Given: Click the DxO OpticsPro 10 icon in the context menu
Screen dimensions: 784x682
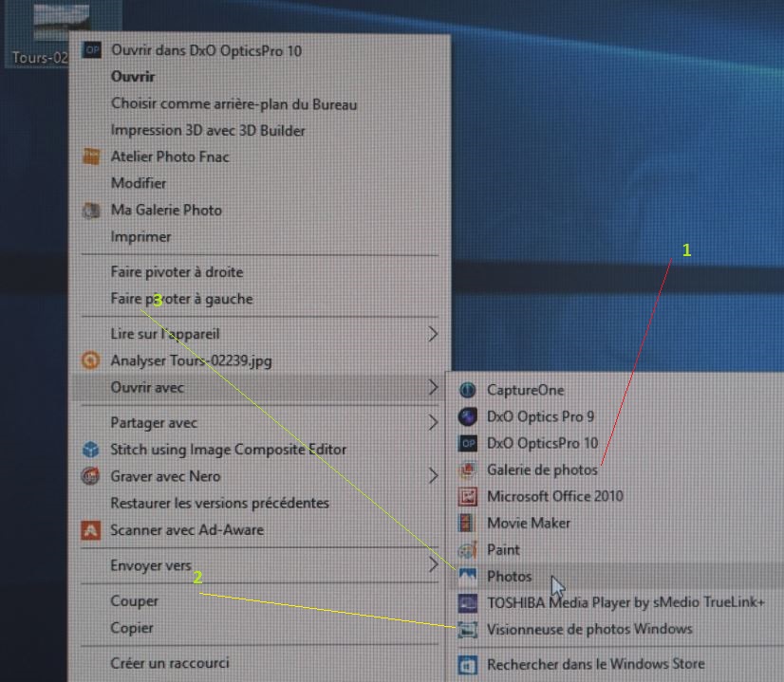Looking at the screenshot, I should (x=92, y=50).
